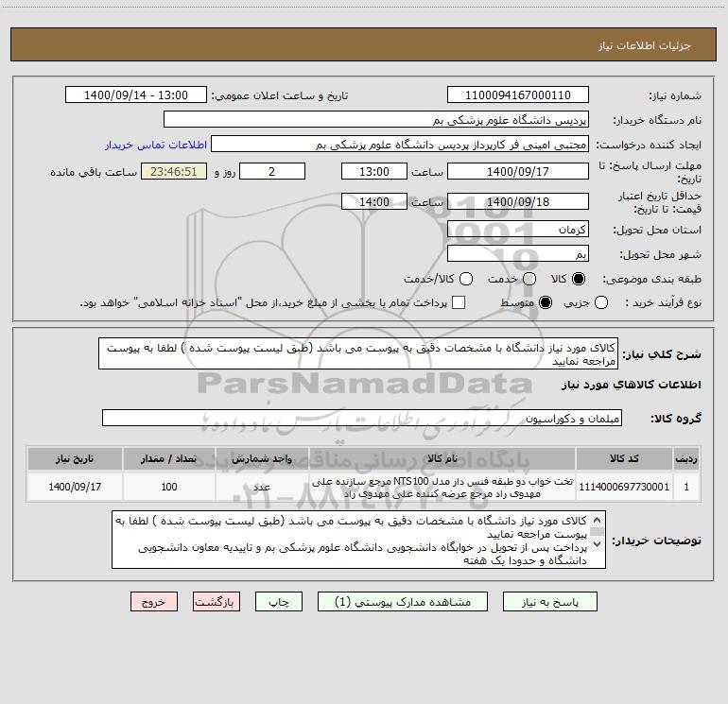Toggle the اسناد خزانه اسلامی payment checkbox

(459, 302)
